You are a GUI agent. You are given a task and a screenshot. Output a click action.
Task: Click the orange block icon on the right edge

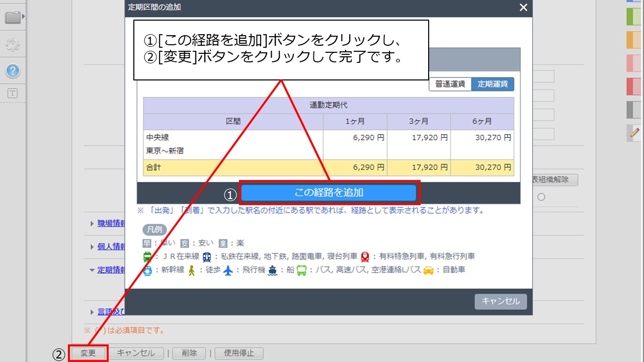pyautogui.click(x=633, y=40)
